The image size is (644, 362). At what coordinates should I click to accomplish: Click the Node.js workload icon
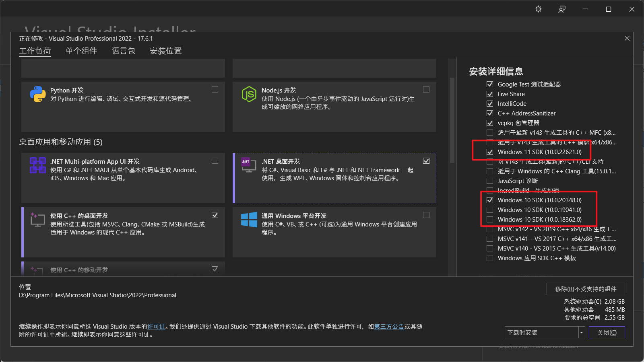pos(249,94)
